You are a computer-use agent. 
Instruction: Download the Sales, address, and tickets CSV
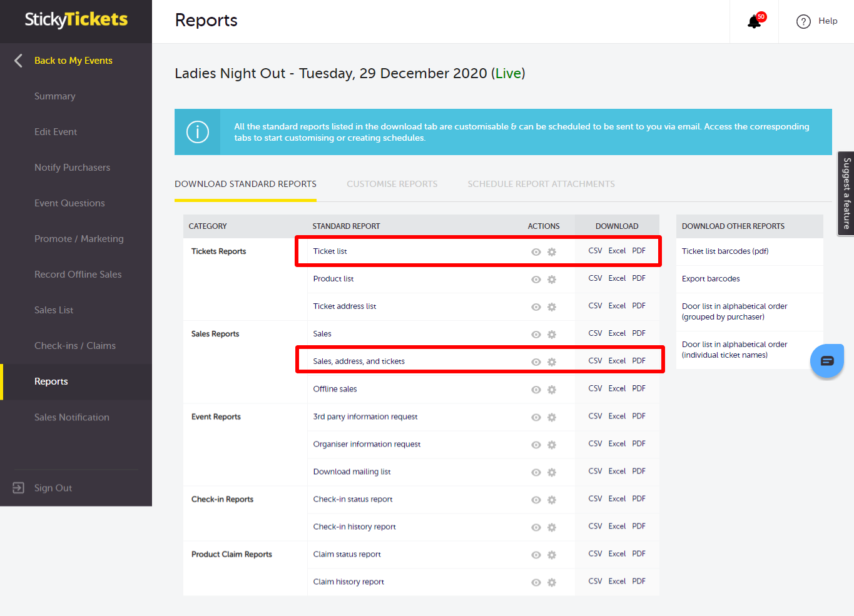[594, 361]
